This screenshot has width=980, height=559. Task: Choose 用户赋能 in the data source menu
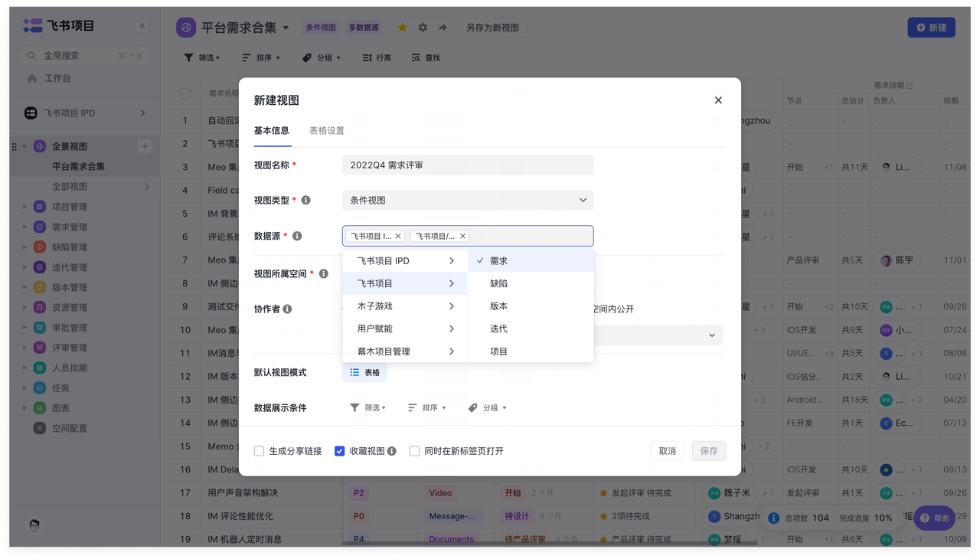click(x=405, y=329)
